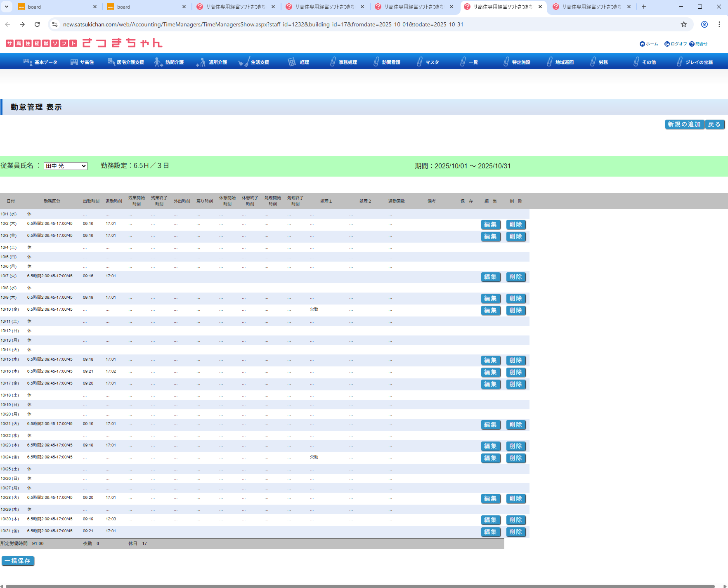Expand the tab search dropdown

7,7
